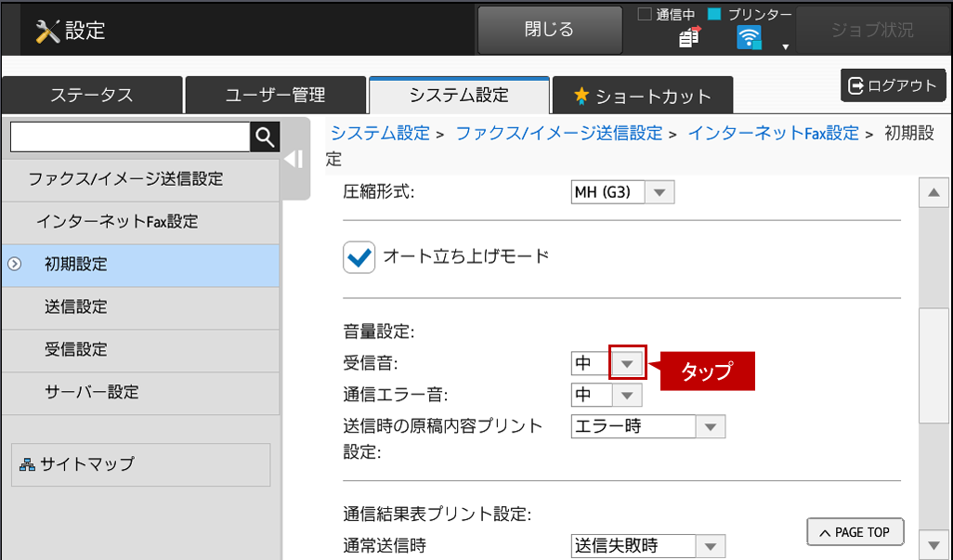Select サーバー設定 in sidebar
The width and height of the screenshot is (953, 560).
140,392
